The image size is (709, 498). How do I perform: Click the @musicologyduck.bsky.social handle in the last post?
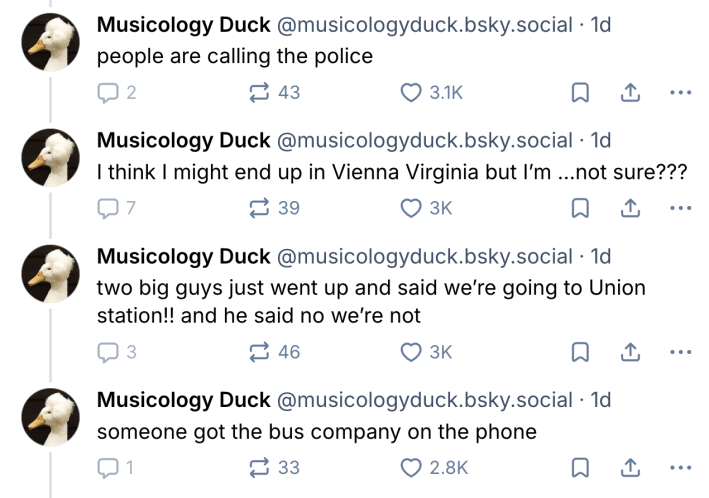(x=423, y=400)
